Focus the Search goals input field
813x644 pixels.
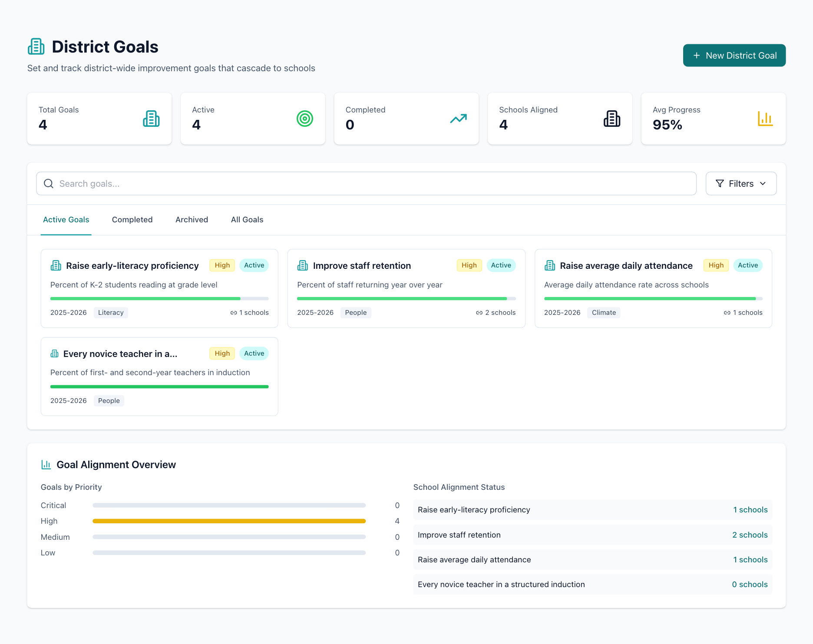coord(366,184)
